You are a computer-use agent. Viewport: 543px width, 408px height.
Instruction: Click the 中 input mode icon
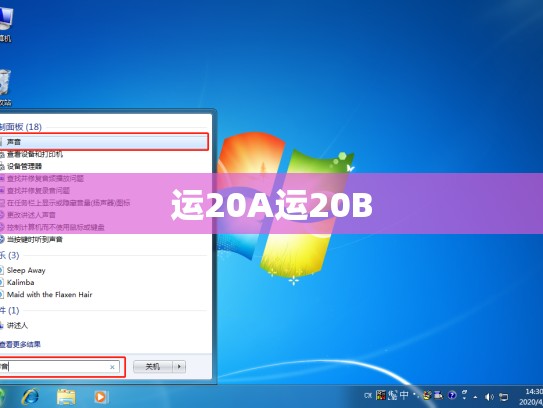click(x=404, y=395)
